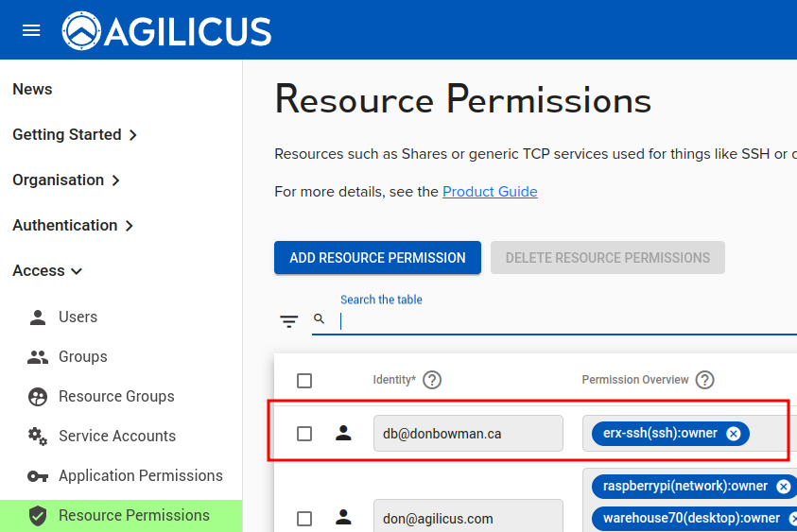Expand the Organisation section
This screenshot has height=532, width=797.
click(66, 180)
